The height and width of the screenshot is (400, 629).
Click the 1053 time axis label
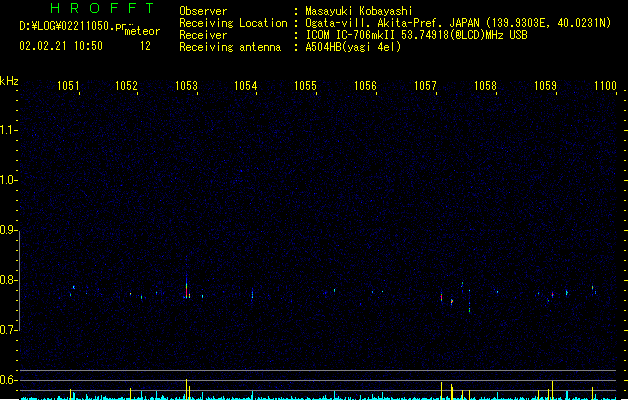(187, 86)
